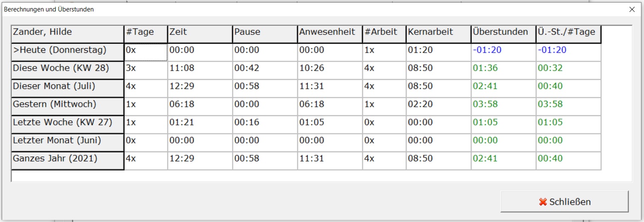The width and height of the screenshot is (644, 222).
Task: Select the Anwesenheit column header
Action: 330,34
